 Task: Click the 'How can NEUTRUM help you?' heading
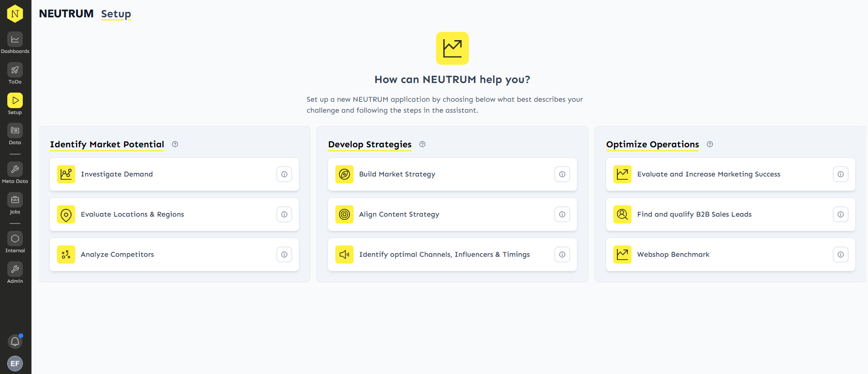[452, 80]
